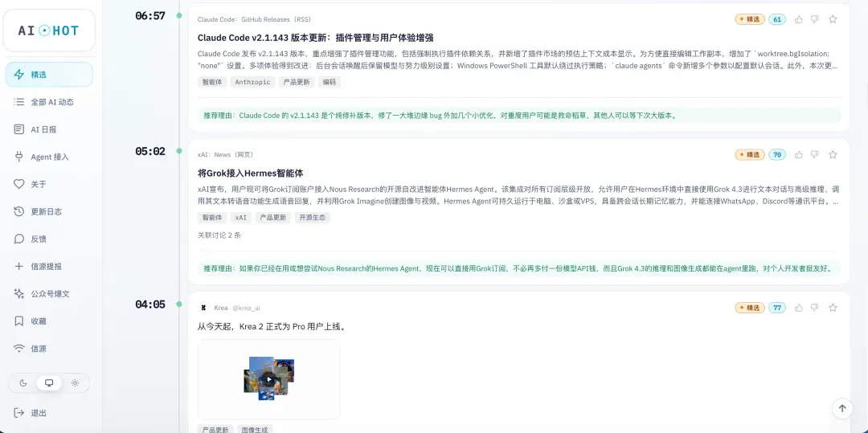Star the Grok Hermes post

pyautogui.click(x=833, y=155)
